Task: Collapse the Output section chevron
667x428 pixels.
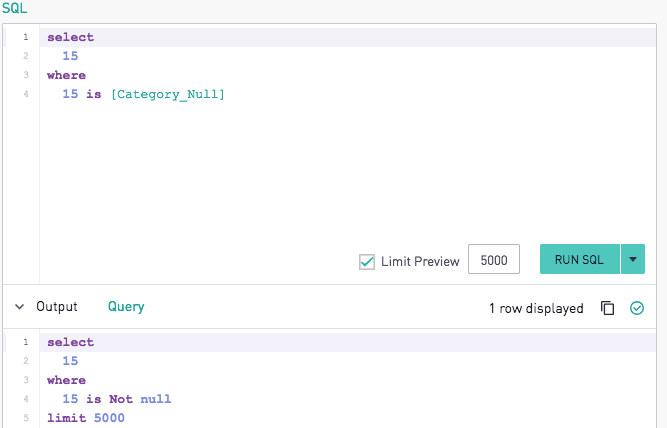Action: pyautogui.click(x=20, y=307)
